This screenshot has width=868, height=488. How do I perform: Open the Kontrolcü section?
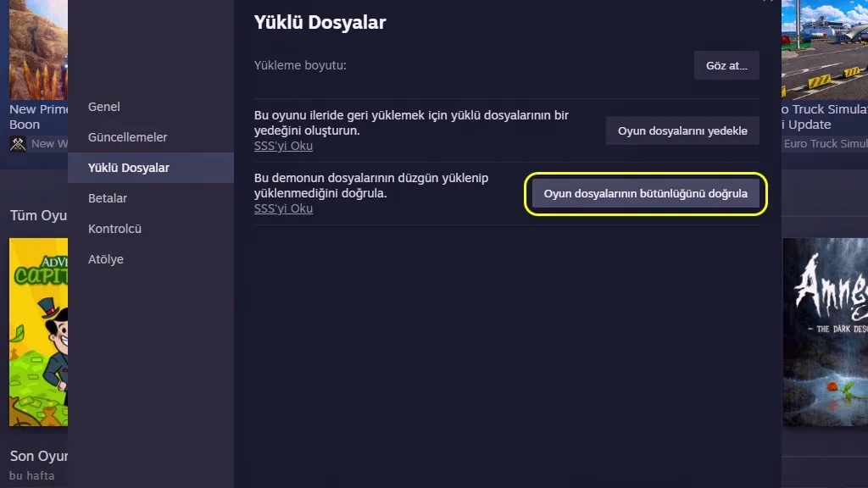(151, 229)
